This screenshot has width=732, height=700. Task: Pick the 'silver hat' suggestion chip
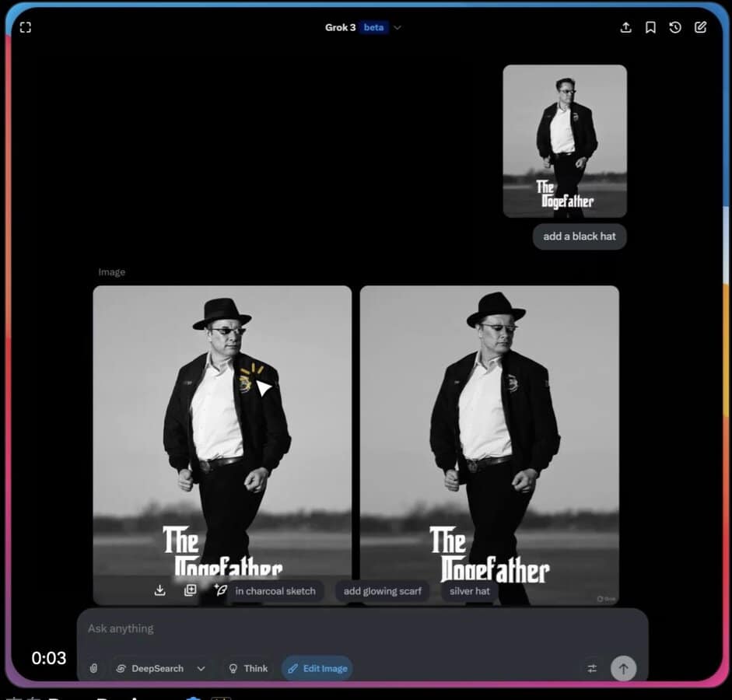coord(470,591)
